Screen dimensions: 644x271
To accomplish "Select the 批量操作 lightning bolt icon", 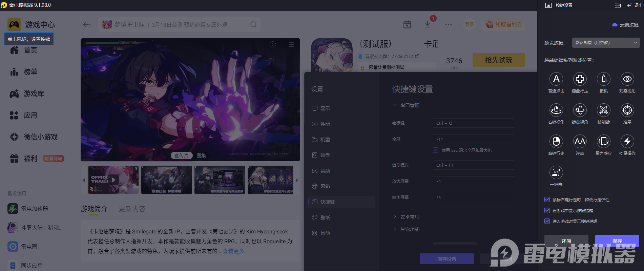I will (x=627, y=142).
